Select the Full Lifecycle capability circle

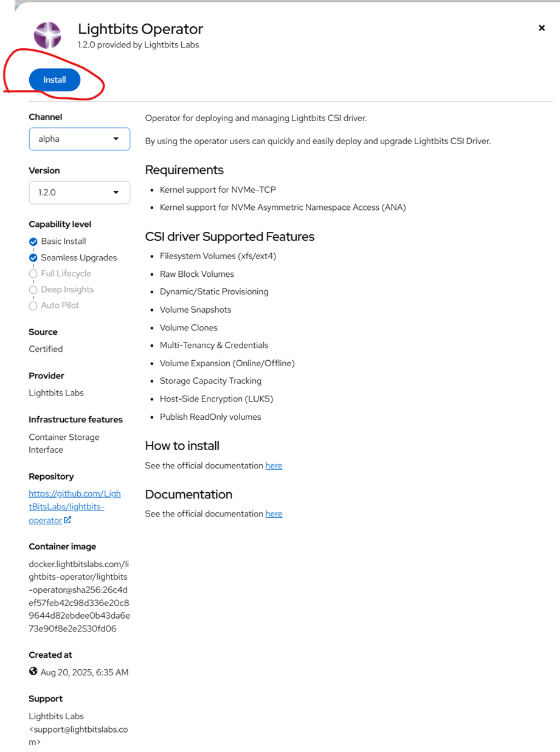pos(33,274)
